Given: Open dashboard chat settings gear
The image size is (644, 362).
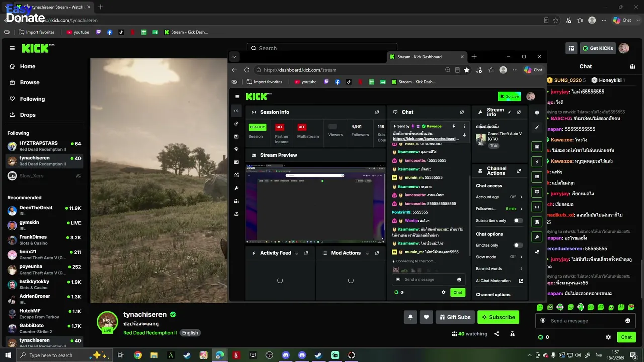Looking at the screenshot, I should point(443,292).
